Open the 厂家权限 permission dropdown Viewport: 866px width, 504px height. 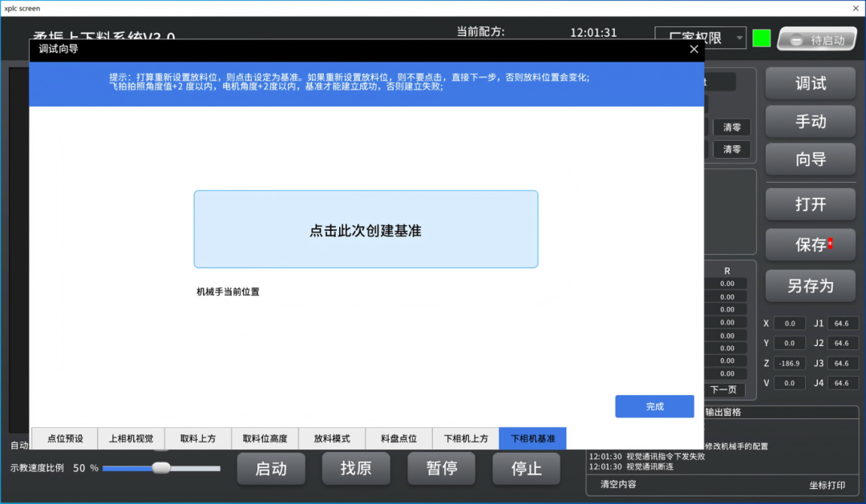click(700, 38)
